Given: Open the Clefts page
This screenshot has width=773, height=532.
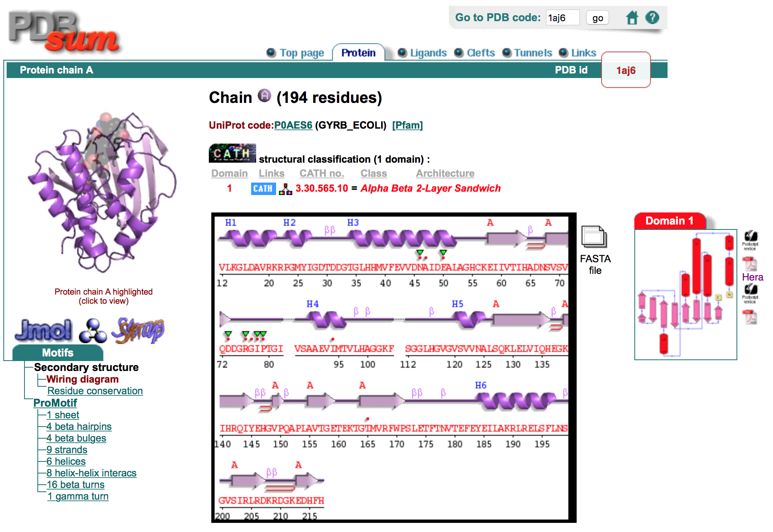Looking at the screenshot, I should point(480,53).
